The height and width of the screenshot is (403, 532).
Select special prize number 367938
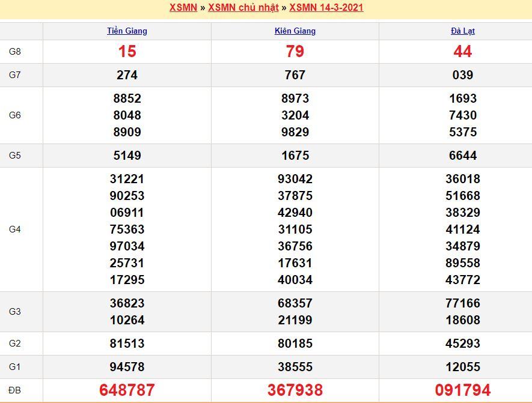click(x=295, y=390)
